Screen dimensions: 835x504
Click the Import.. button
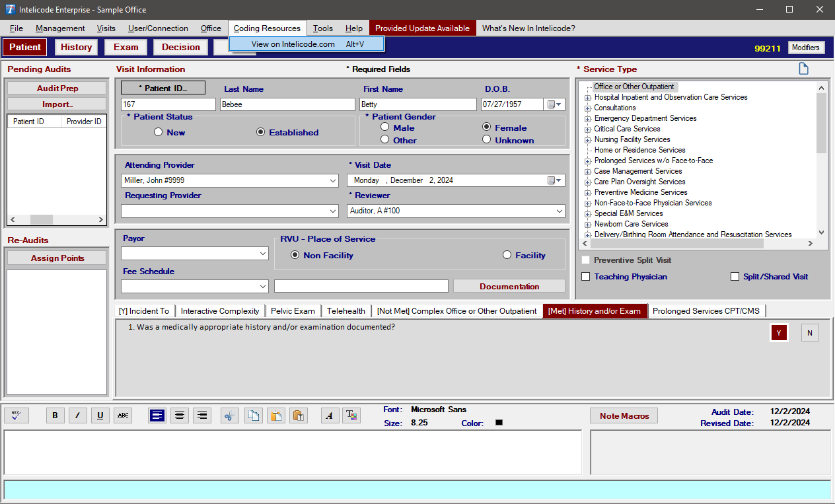(x=57, y=104)
